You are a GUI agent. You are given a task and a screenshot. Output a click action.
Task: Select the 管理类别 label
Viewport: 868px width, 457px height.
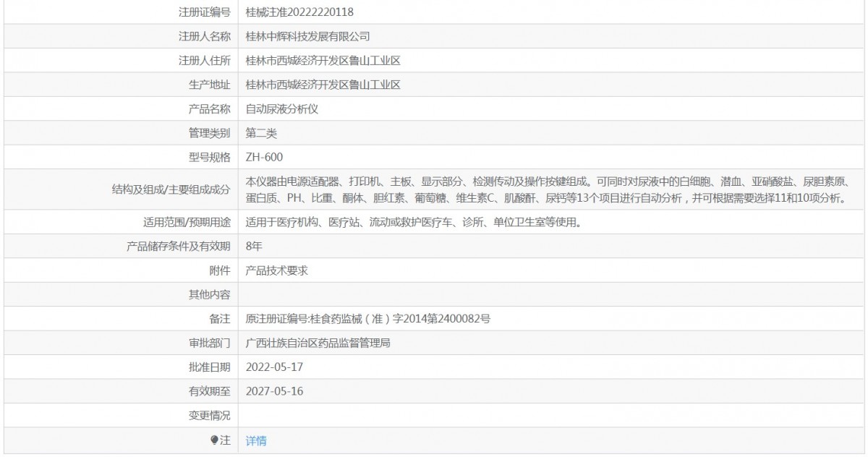coord(210,133)
